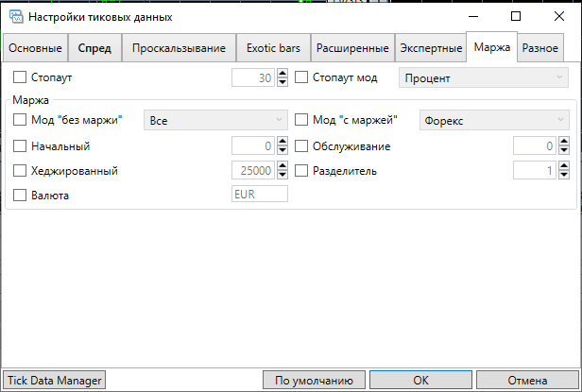
Task: Decrease the Начальный value with down arrow
Action: click(x=282, y=150)
